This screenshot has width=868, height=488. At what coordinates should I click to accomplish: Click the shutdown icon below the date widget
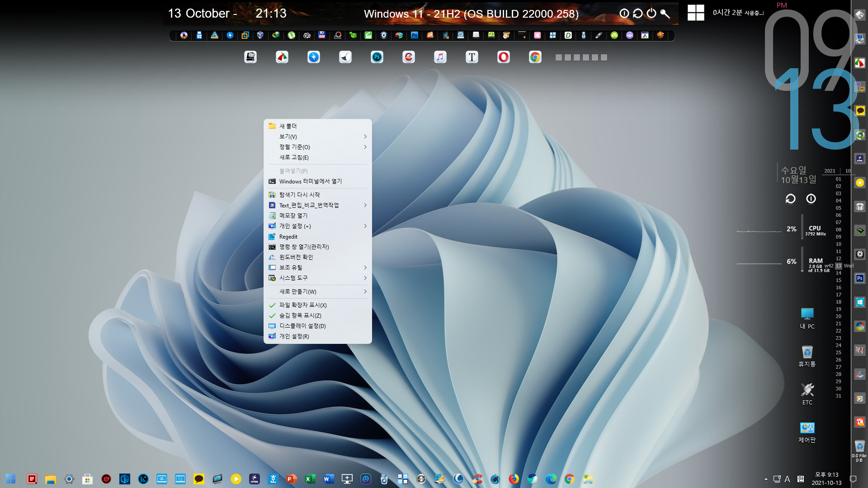811,199
